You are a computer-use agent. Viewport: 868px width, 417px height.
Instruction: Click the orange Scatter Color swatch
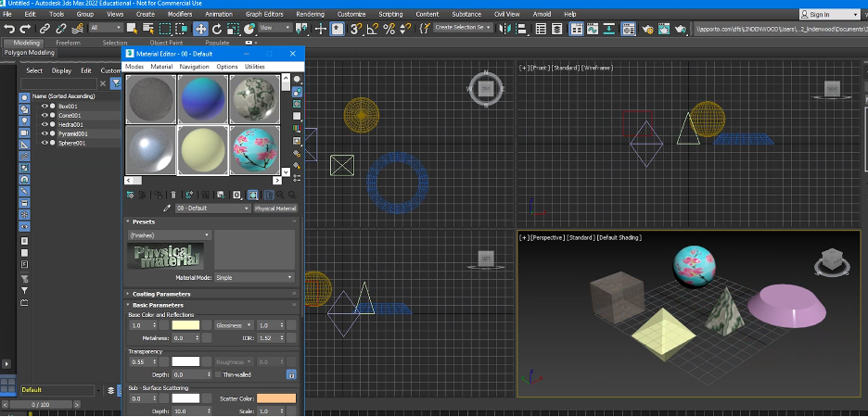(x=276, y=398)
